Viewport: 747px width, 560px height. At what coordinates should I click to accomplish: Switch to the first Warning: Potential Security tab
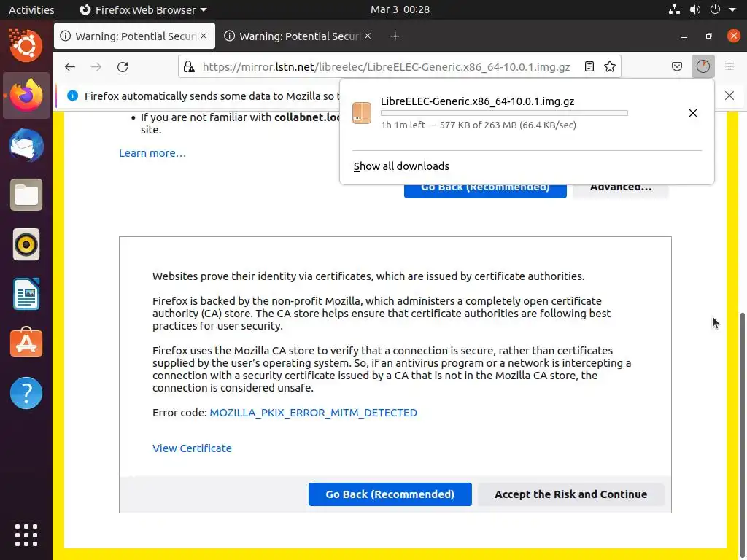coord(134,36)
